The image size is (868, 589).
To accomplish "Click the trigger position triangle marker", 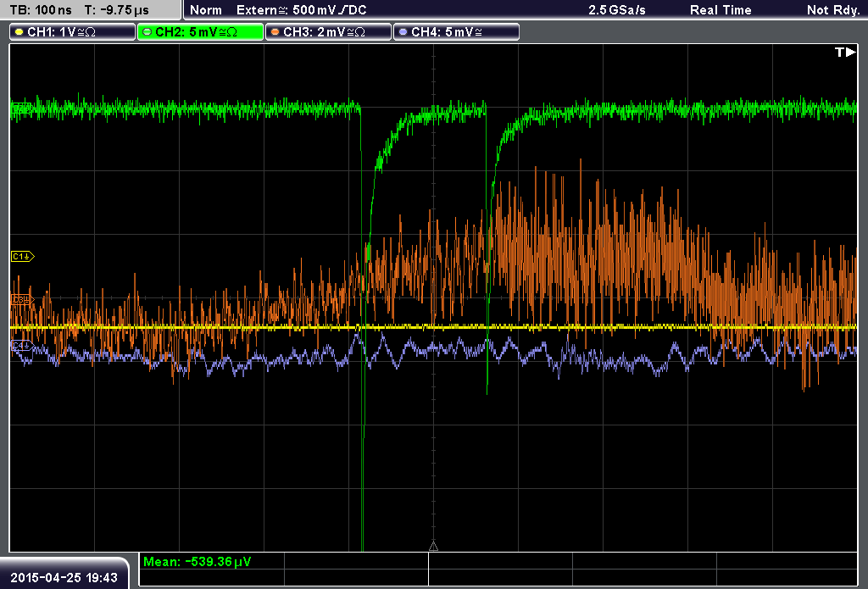I will (x=433, y=547).
